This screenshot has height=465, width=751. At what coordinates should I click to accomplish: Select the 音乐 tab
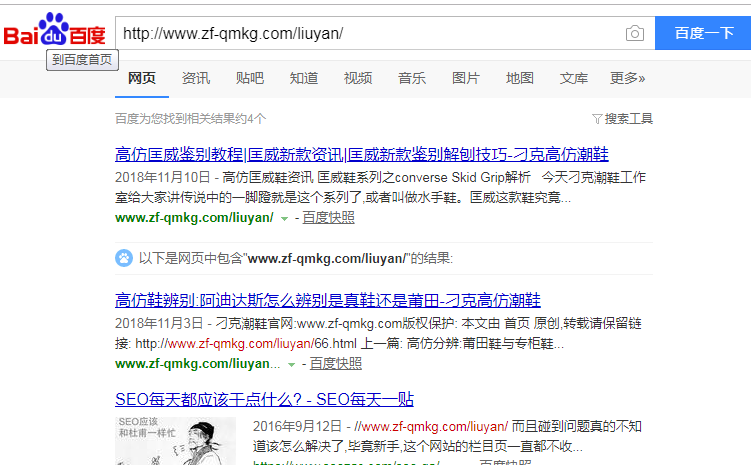tap(412, 78)
